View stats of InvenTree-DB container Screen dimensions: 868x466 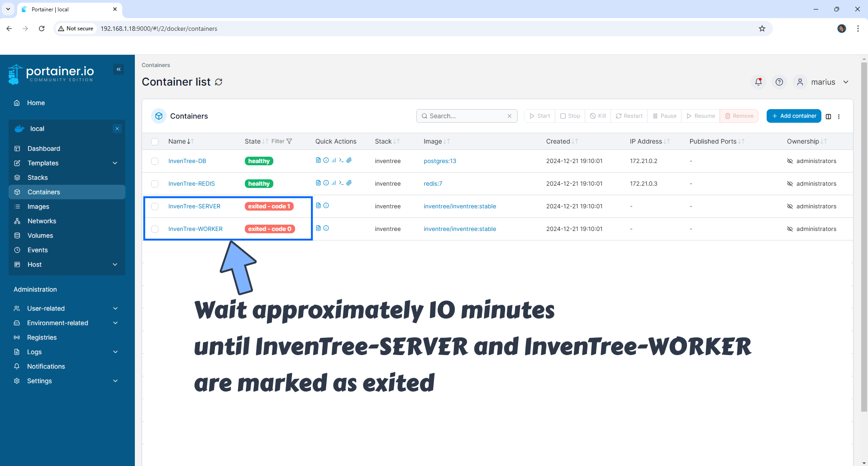334,160
